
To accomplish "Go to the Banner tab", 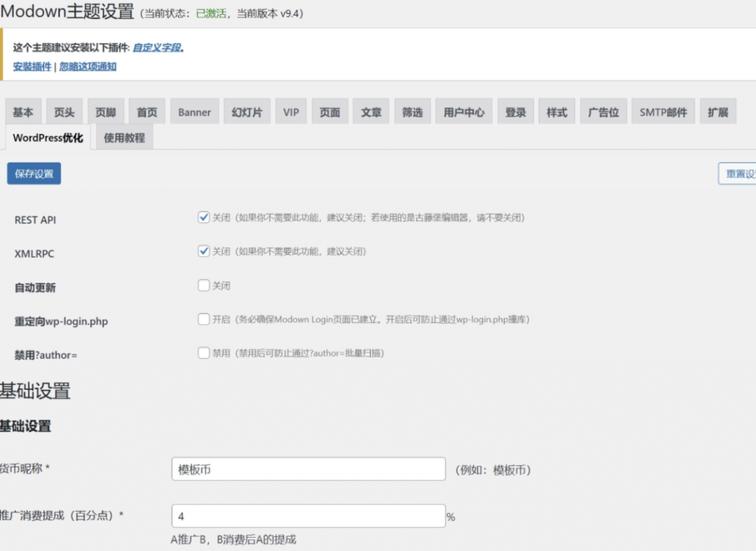I will (194, 112).
